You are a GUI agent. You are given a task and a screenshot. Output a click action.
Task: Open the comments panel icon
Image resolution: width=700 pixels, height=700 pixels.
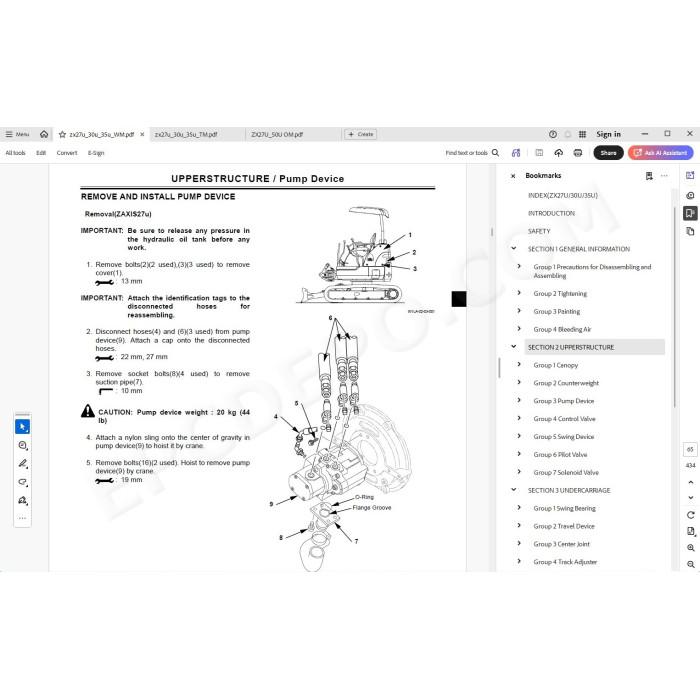(x=690, y=196)
